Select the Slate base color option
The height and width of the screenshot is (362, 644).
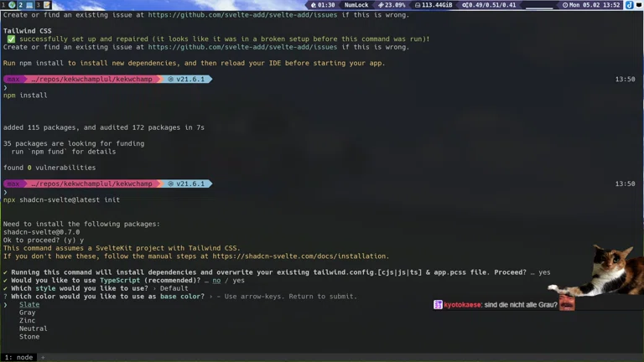pyautogui.click(x=29, y=305)
